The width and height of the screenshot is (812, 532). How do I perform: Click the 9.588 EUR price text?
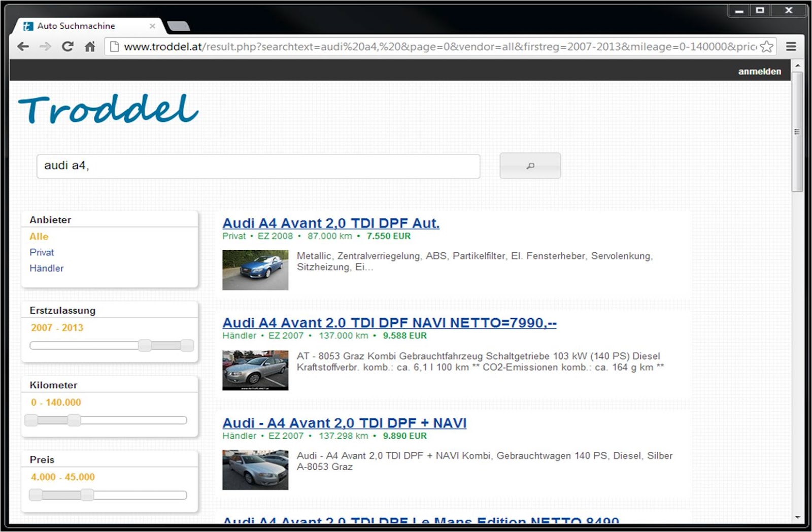405,336
